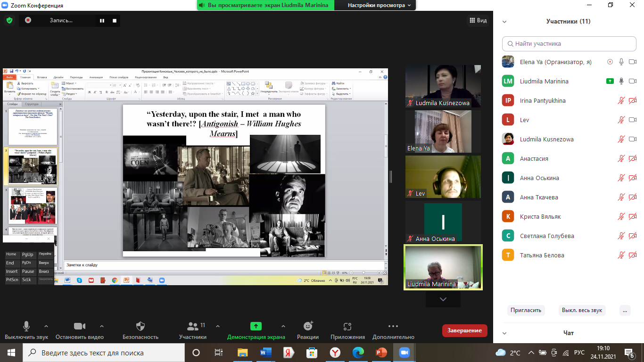The image size is (644, 362).
Task: Click Irina Pantyukhina muted microphone icon
Action: (x=621, y=100)
